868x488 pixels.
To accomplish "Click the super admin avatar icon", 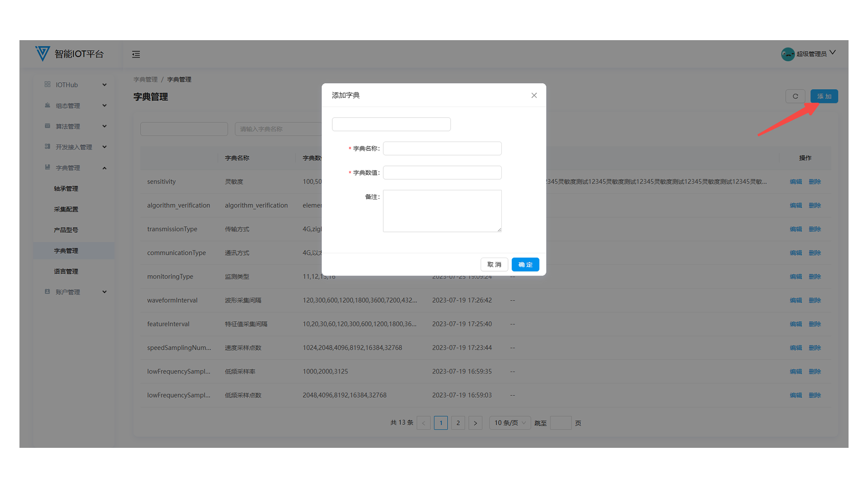I will tap(788, 54).
